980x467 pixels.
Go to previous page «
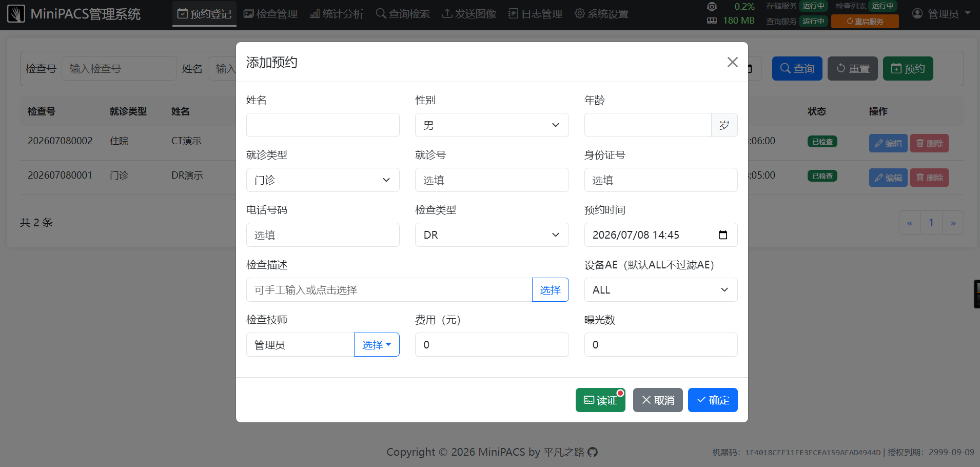click(910, 223)
